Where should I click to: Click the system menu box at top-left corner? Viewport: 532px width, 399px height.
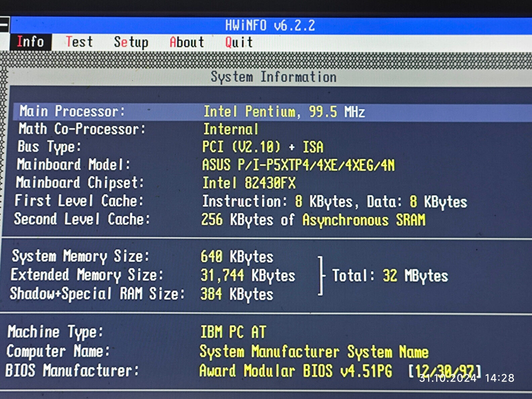pos(5,25)
